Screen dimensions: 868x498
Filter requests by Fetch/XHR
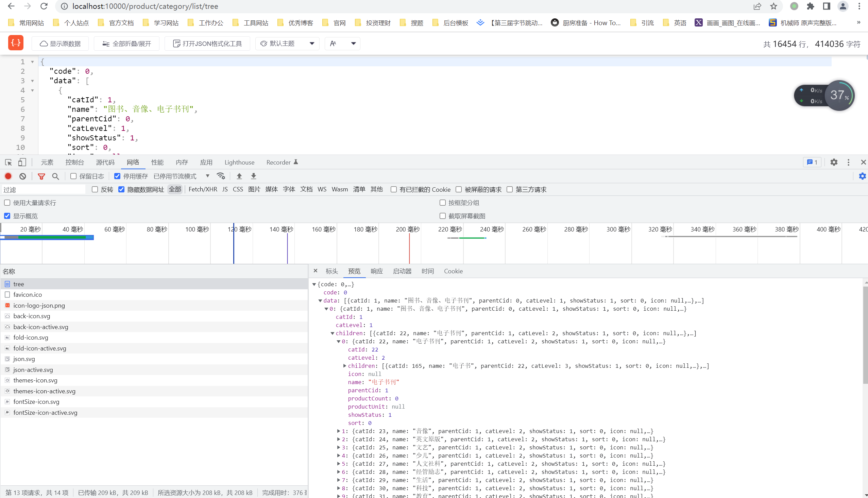203,189
